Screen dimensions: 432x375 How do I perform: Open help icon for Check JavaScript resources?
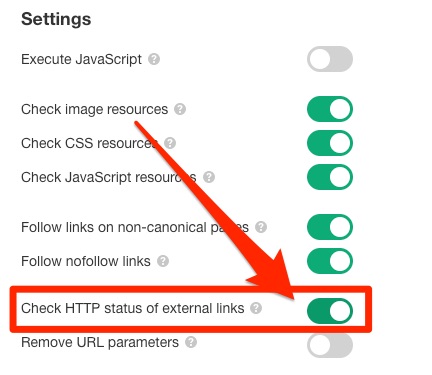[209, 177]
